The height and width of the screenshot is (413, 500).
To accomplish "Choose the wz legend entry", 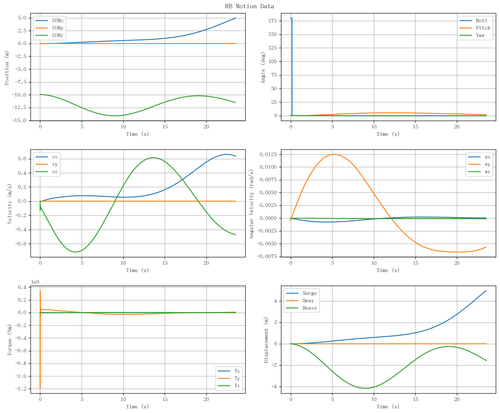I will tap(479, 171).
